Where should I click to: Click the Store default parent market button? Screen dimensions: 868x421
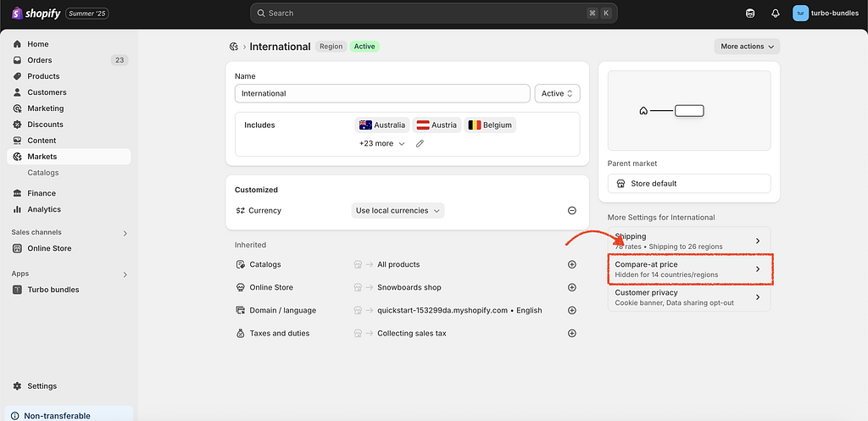pyautogui.click(x=688, y=184)
